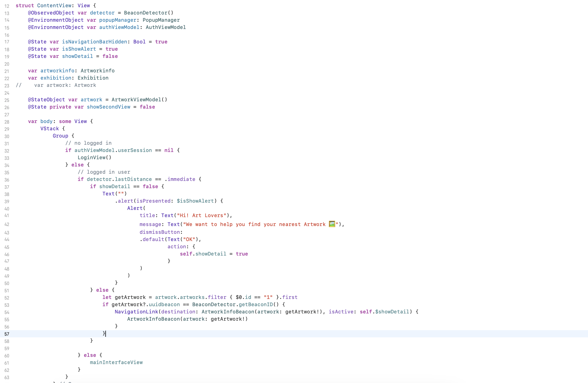Click the userSession property on line 32
The image size is (588, 383).
[135, 150]
